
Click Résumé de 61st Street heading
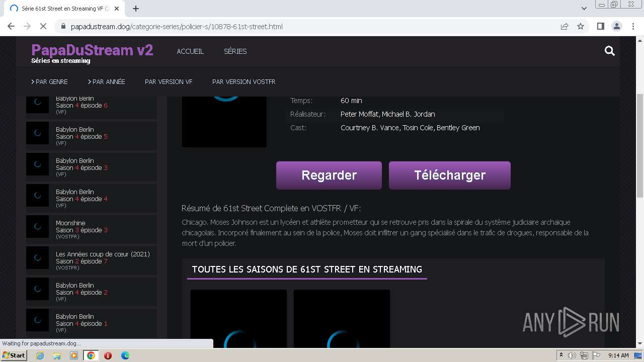click(x=271, y=208)
